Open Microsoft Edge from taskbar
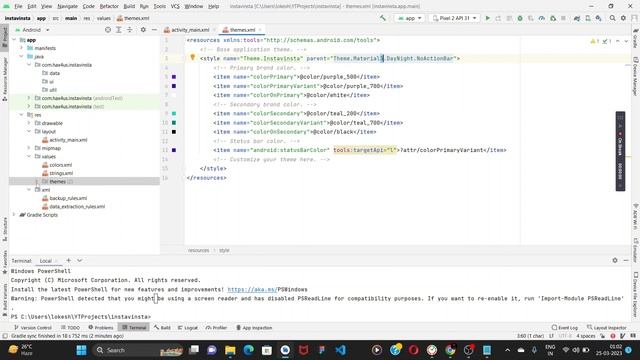The image size is (640, 360). (249, 350)
